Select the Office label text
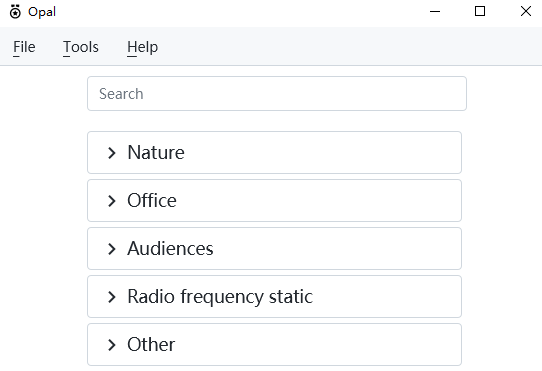 (152, 201)
